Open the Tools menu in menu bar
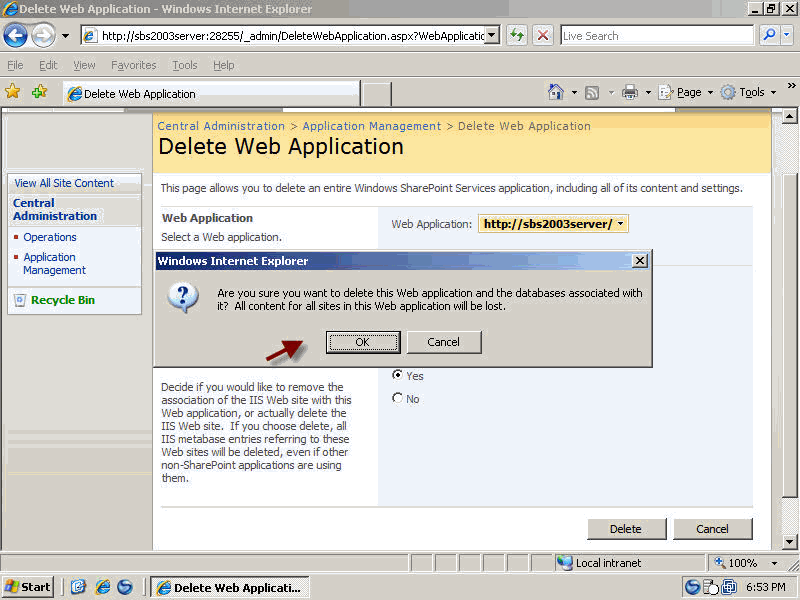The width and height of the screenshot is (800, 600). (185, 65)
